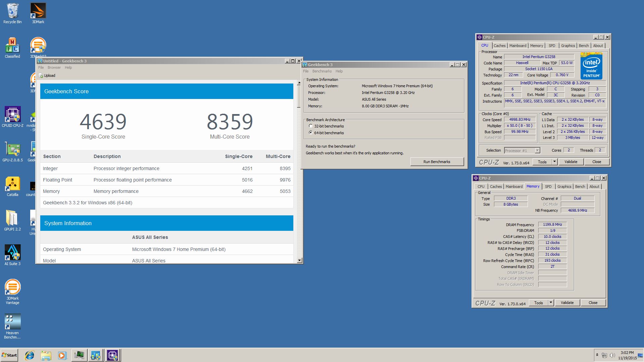Open Graphics tab in upper CPU-Z window
Viewport: 644px width, 362px height.
pyautogui.click(x=568, y=46)
